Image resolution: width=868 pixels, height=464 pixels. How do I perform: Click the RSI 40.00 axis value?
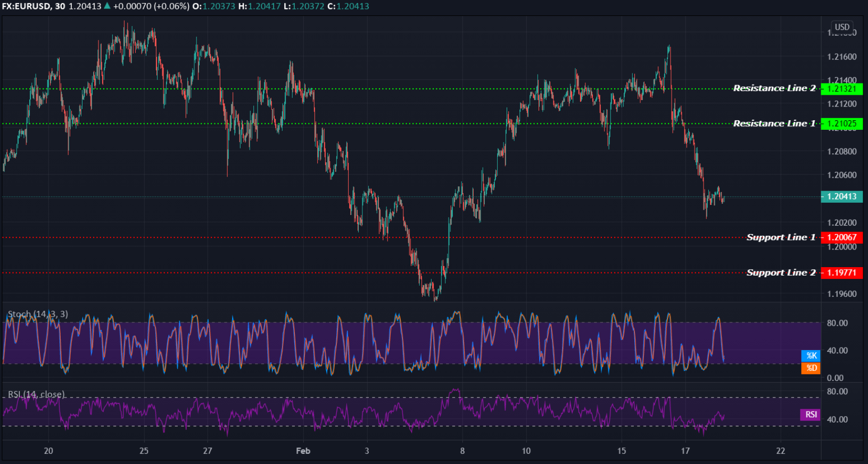837,419
